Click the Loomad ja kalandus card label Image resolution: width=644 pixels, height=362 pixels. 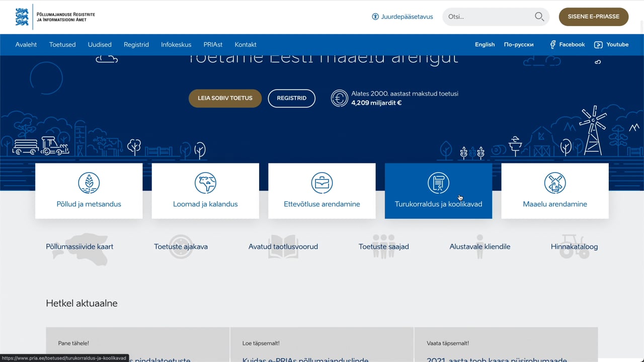pos(205,204)
